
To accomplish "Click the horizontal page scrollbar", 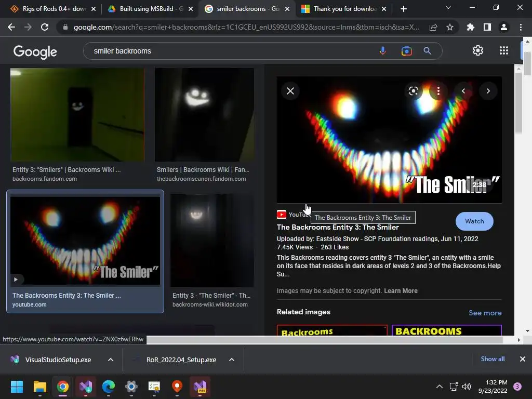I will click(324, 340).
